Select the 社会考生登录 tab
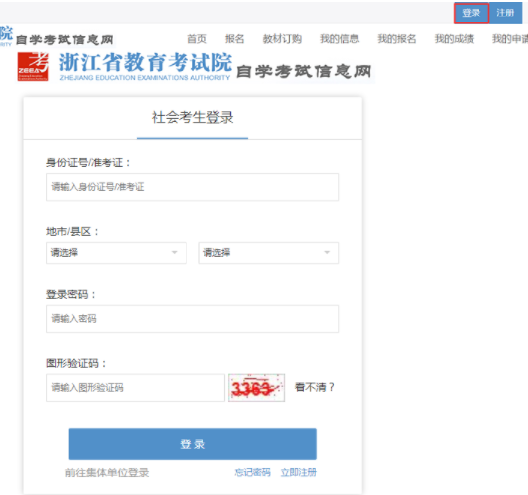Image resolution: width=528 pixels, height=495 pixels. click(192, 118)
